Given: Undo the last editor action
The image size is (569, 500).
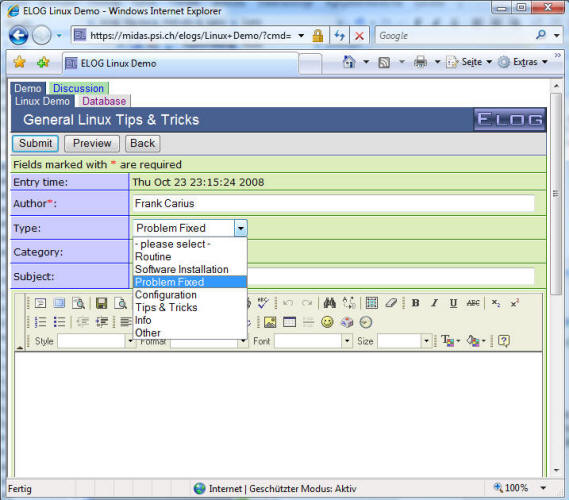Looking at the screenshot, I should point(288,303).
